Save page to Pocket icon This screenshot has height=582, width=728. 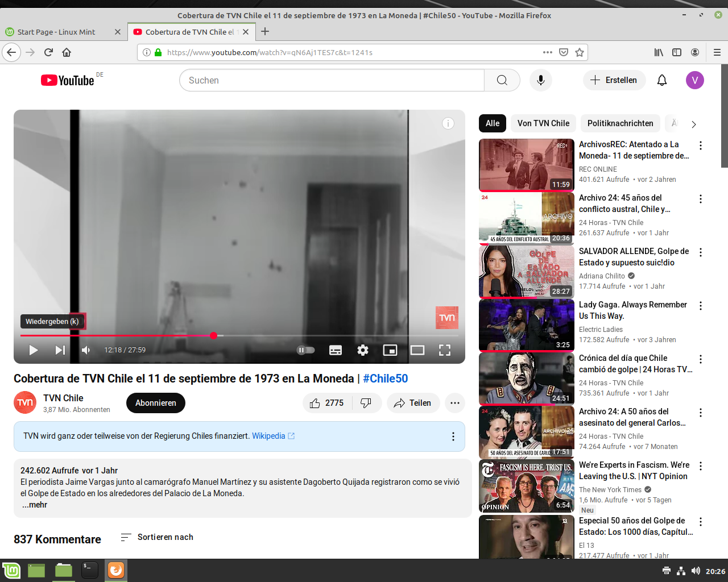coord(564,52)
